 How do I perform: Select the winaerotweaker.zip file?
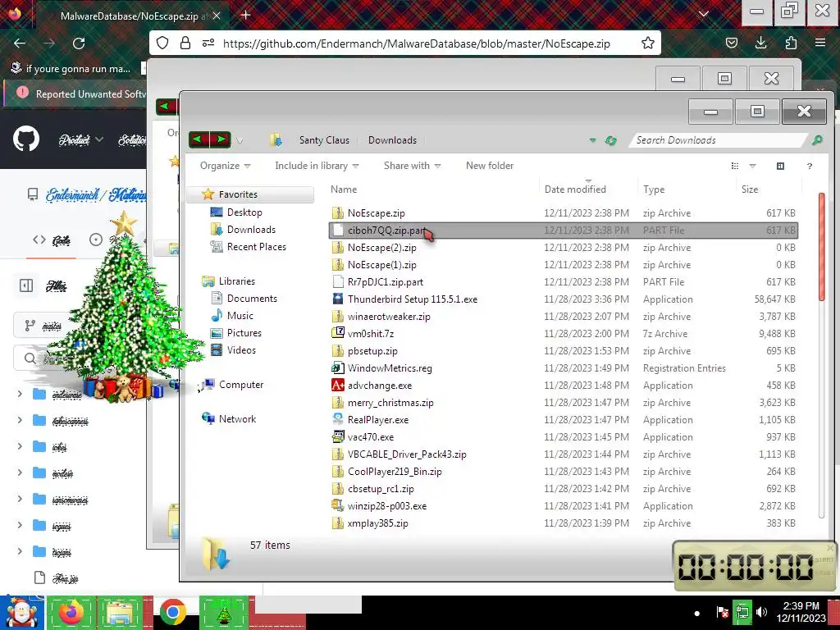click(563, 316)
